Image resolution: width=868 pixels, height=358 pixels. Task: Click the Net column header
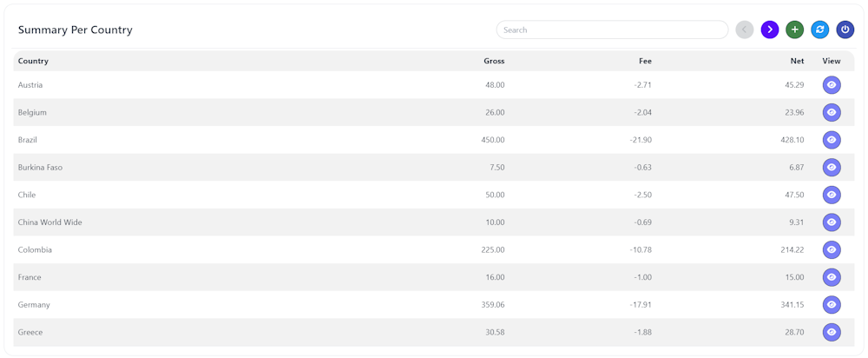point(797,61)
